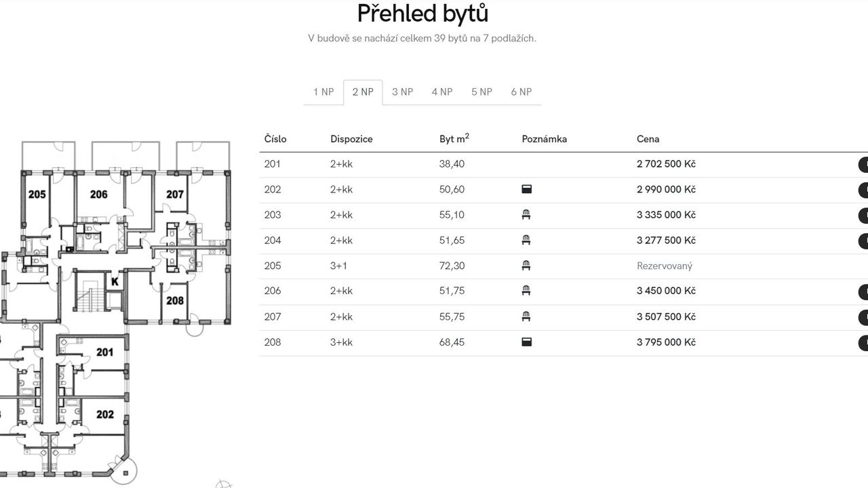The width and height of the screenshot is (868, 488).
Task: Click the dark round button in row 208
Action: [x=863, y=343]
